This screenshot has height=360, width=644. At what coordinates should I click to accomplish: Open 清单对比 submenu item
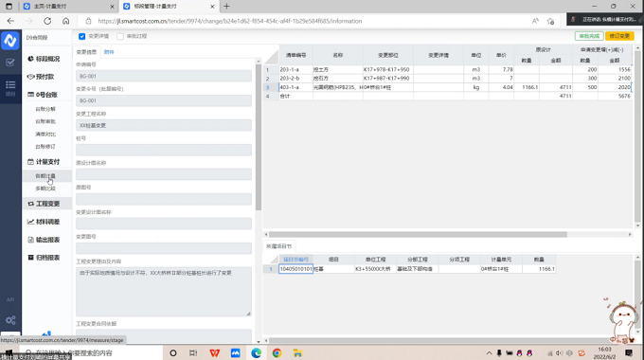coord(45,134)
